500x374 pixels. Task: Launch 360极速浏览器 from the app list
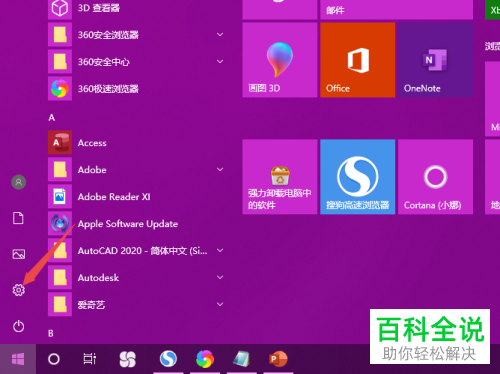point(60,89)
